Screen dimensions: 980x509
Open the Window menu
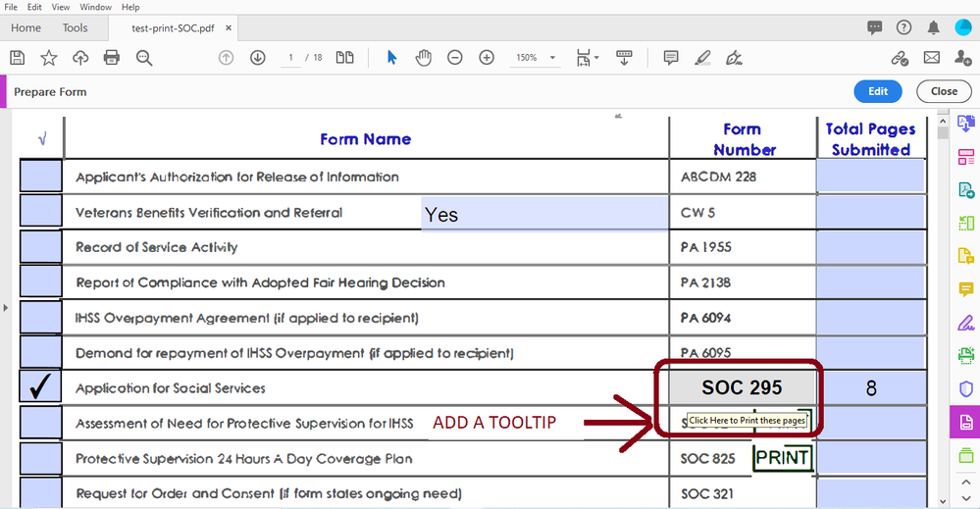(x=95, y=7)
